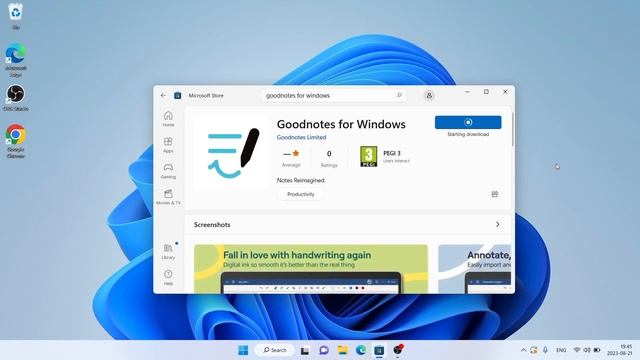
Task: Click the 'Goodnotes for Windows' title
Action: [x=341, y=124]
